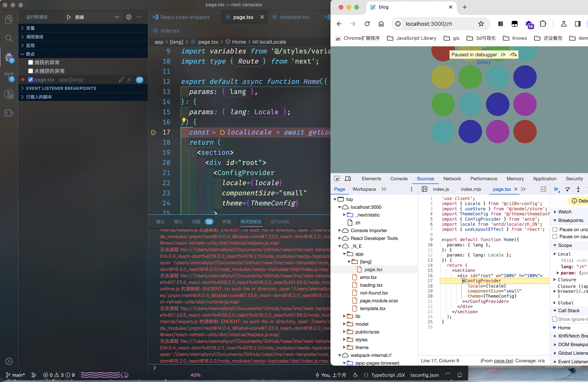Open the Explorer icon in activity bar
Viewport: 588px width, 382px height.
(9, 19)
